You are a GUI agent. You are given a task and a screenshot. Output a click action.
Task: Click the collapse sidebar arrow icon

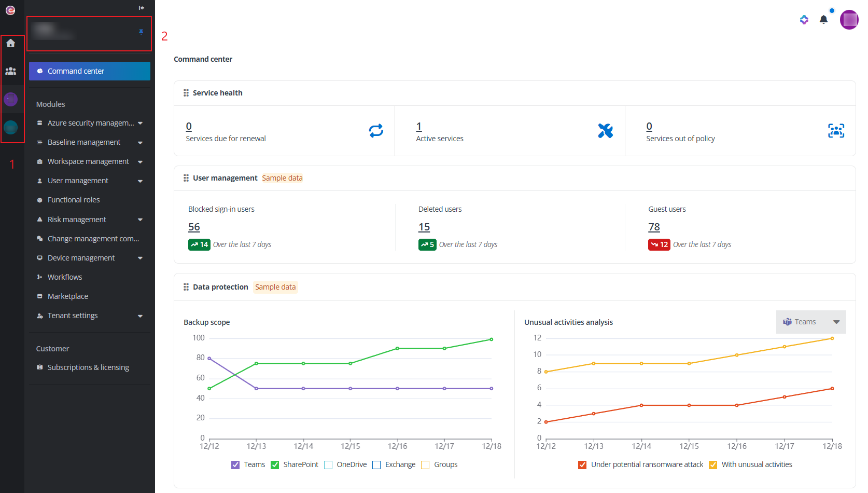142,8
